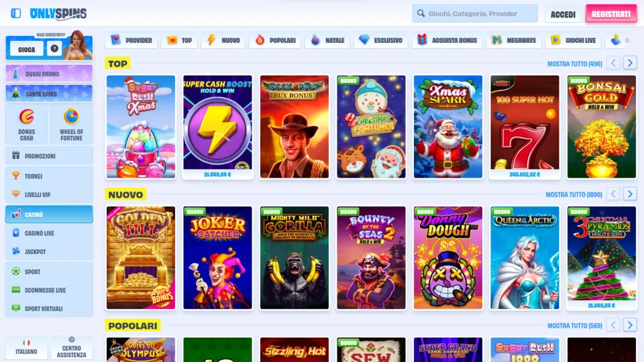Viewport: 644px width, 362px height.
Task: Open Livelli VIP in the sidebar
Action: tap(49, 194)
